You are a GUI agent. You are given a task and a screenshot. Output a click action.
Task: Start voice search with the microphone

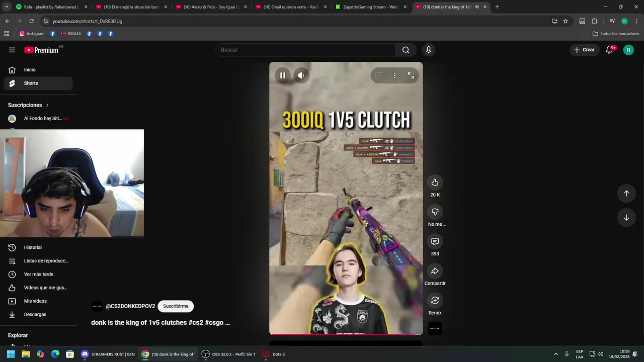(x=429, y=50)
